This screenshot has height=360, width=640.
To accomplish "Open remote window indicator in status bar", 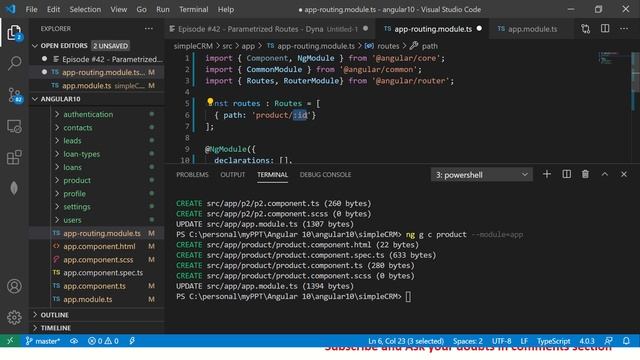I will point(10,341).
